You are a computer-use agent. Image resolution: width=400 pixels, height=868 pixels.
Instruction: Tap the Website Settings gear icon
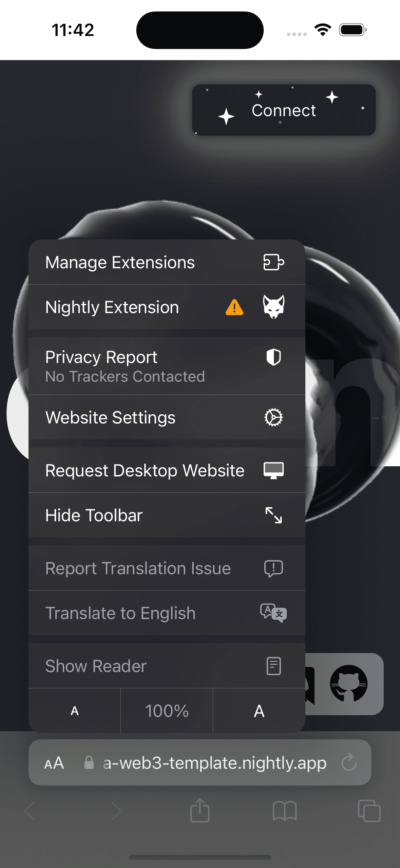[x=273, y=417]
